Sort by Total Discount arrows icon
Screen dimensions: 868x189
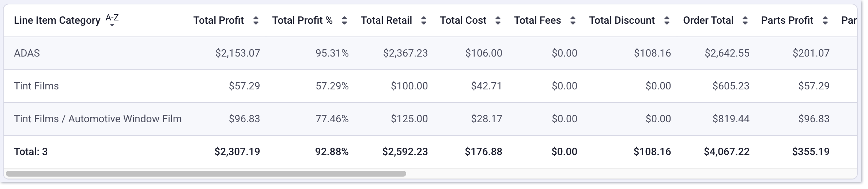667,20
